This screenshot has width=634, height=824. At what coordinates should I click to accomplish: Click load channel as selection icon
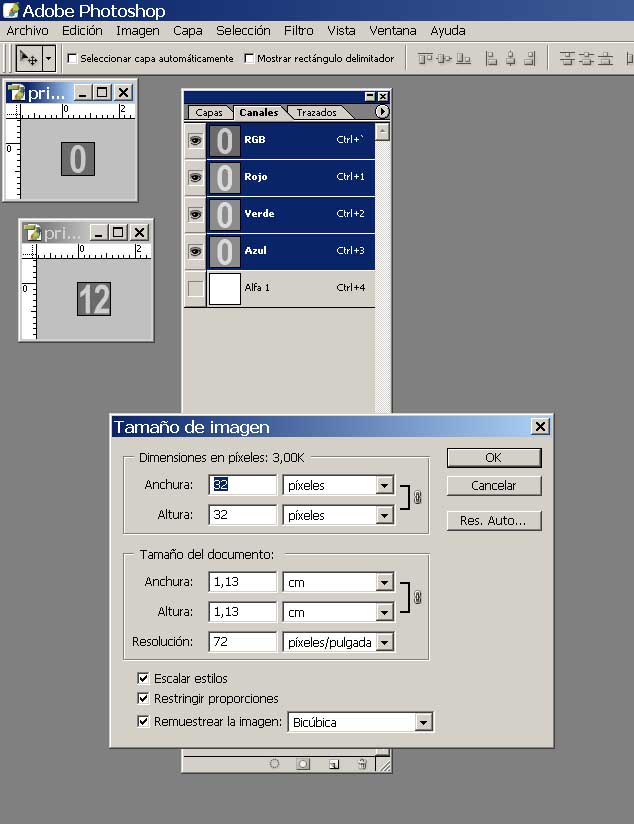click(274, 763)
